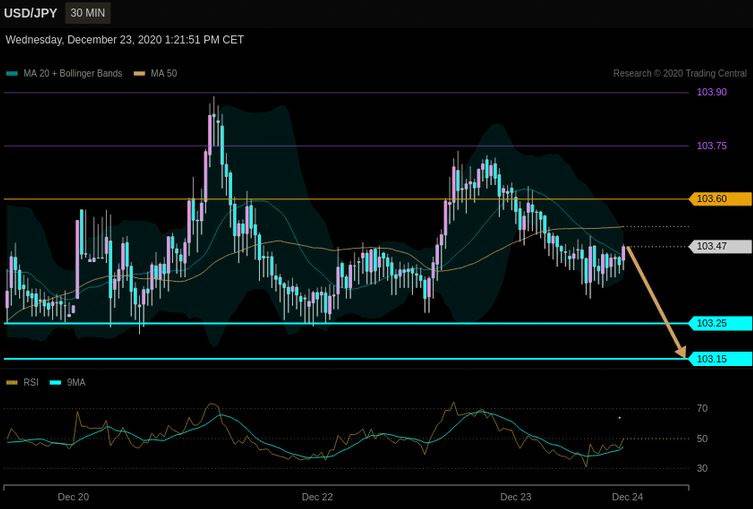Viewport: 753px width, 509px height.
Task: Click the Dec 22 date axis label
Action: click(317, 497)
